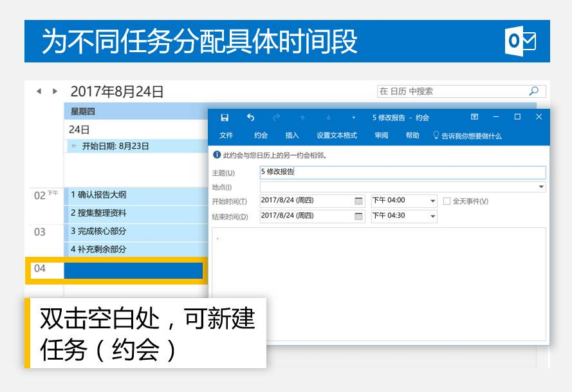Open the 下午 04:00 start time dropdown

click(432, 201)
